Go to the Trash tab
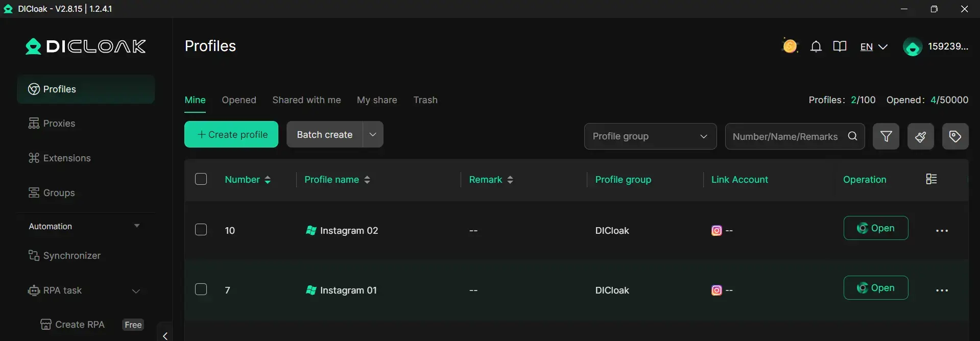 (x=425, y=100)
